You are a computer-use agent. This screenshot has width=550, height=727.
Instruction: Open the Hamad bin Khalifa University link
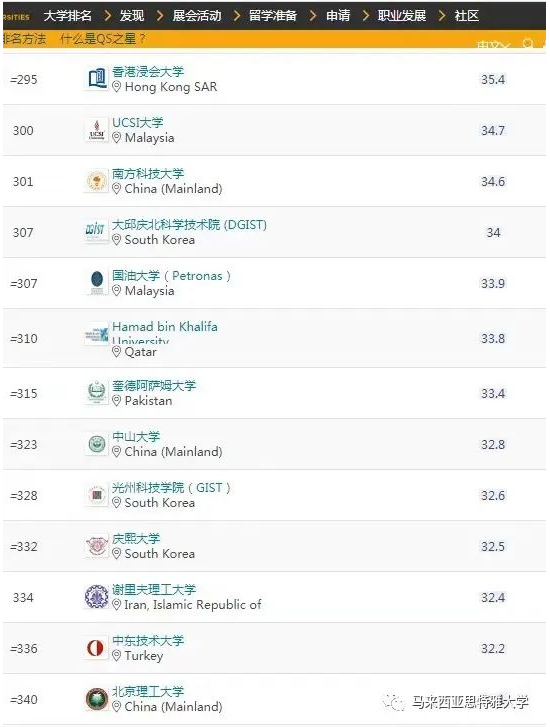click(165, 333)
